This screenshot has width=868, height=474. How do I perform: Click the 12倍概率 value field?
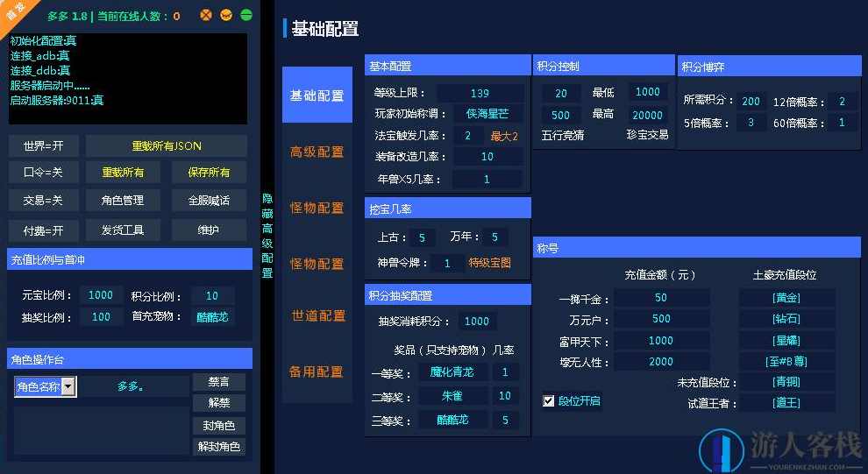tap(843, 102)
